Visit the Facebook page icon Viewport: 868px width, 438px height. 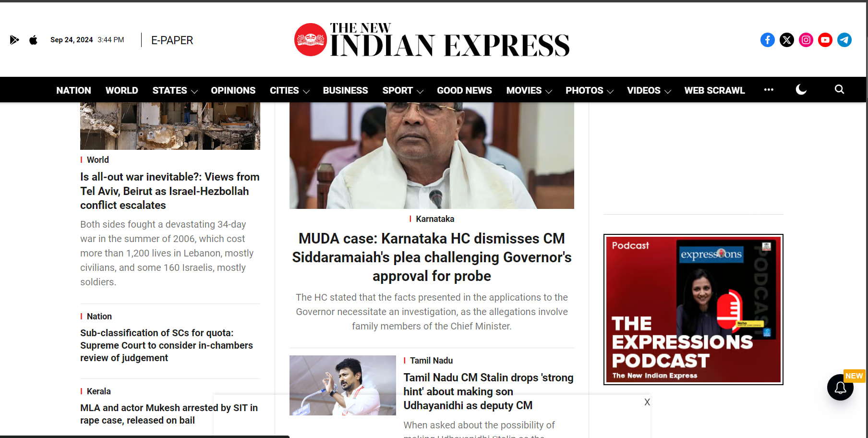[768, 40]
